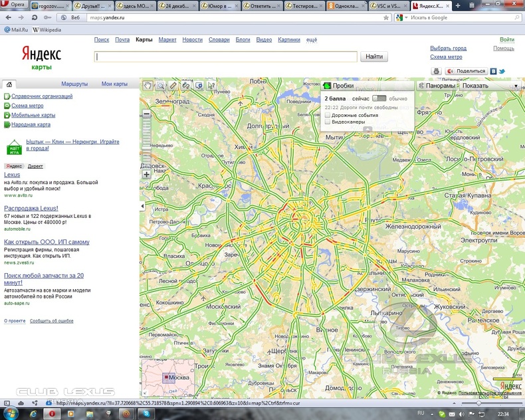This screenshot has width=525, height=420.
Task: Click Сообщить об ошибке link
Action: pos(52,321)
